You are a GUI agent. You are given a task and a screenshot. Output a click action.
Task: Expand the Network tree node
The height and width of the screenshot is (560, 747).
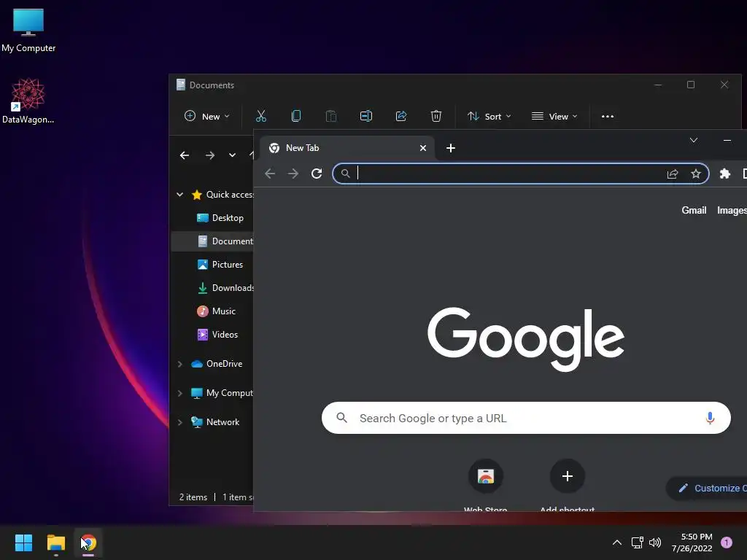point(179,422)
